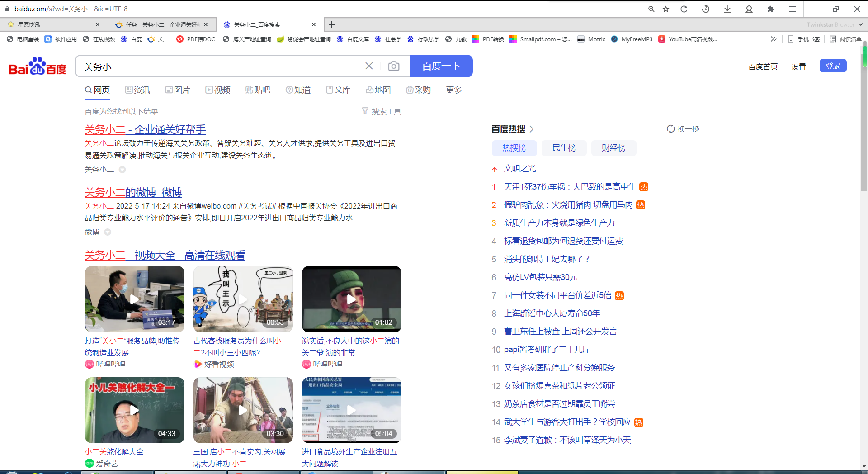Bookmark this page with the star icon
868x474 pixels.
[666, 9]
